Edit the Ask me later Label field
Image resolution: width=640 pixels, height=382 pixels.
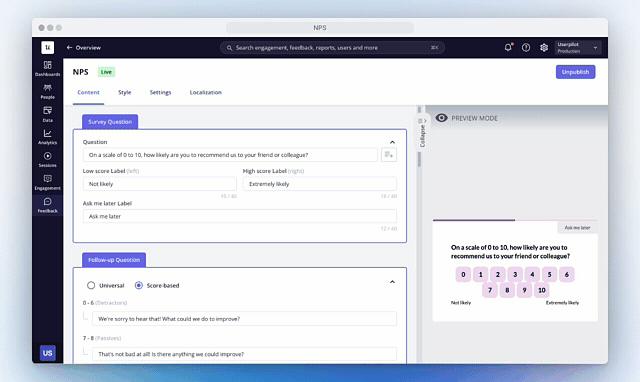(240, 216)
